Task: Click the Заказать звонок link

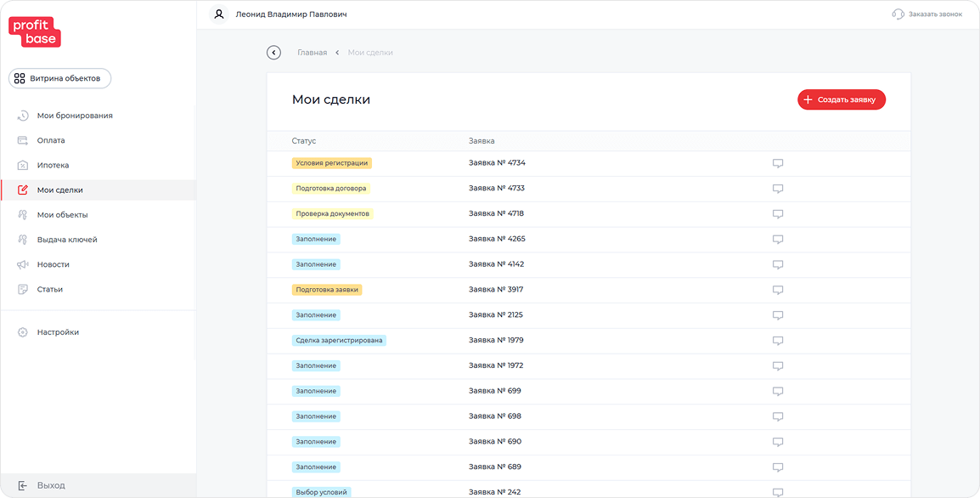Action: click(x=935, y=14)
